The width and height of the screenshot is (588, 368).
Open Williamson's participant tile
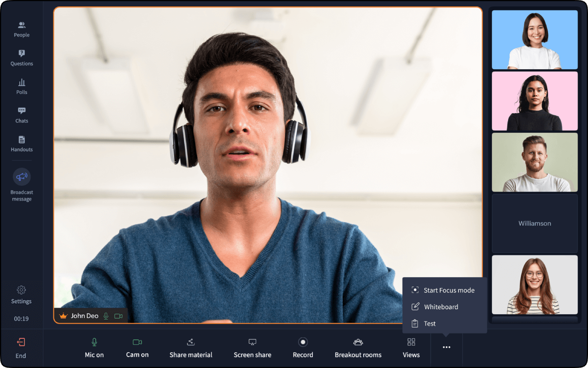[x=535, y=223]
